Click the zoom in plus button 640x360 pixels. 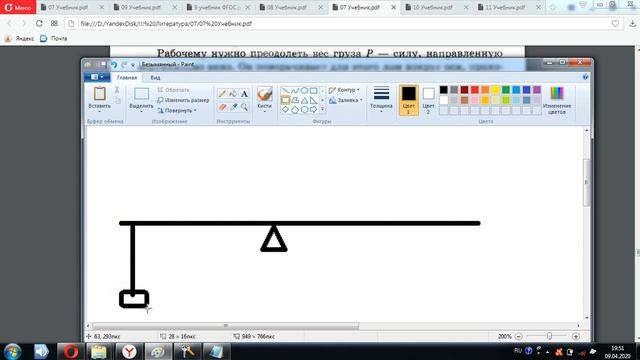click(x=576, y=336)
